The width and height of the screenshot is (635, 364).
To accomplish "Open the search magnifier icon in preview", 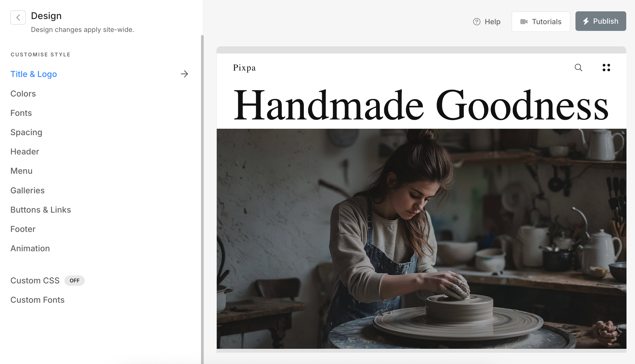I will pos(579,68).
